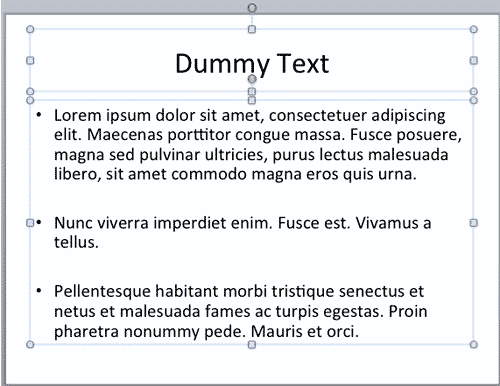Click the body placeholder's left-middle sizing handle

coord(30,223)
